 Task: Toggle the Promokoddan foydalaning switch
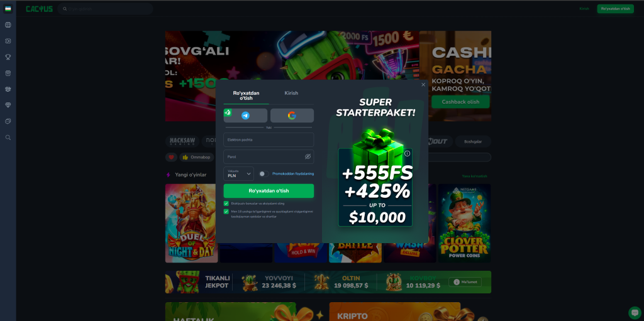point(264,173)
